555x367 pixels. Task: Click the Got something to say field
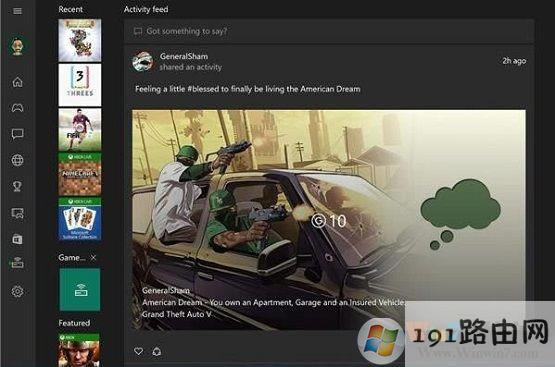click(x=328, y=31)
